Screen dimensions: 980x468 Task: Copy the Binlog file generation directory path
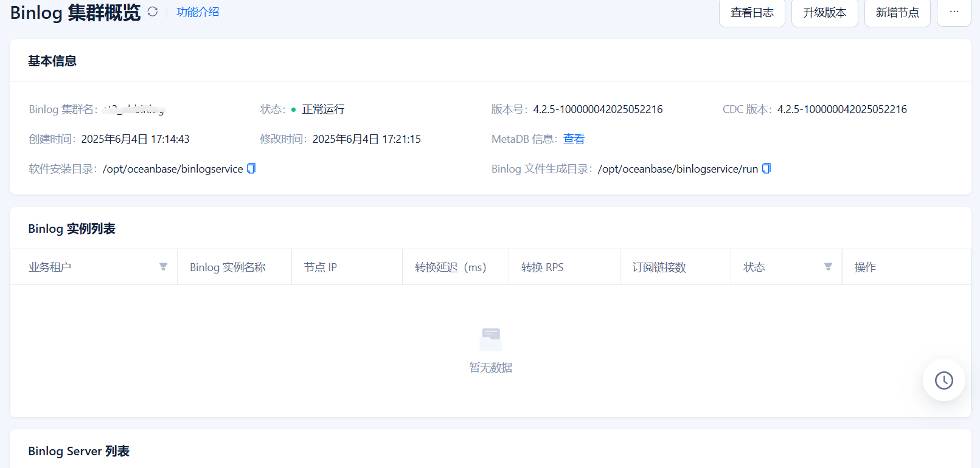coord(766,168)
